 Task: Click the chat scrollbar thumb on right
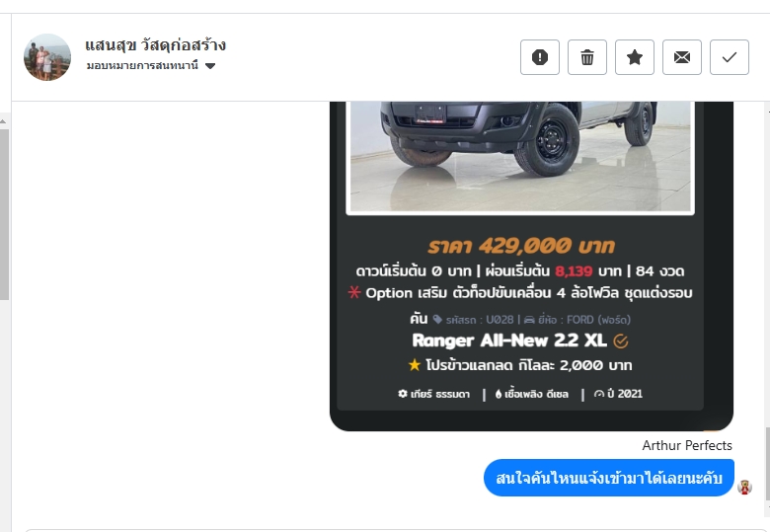[767, 464]
